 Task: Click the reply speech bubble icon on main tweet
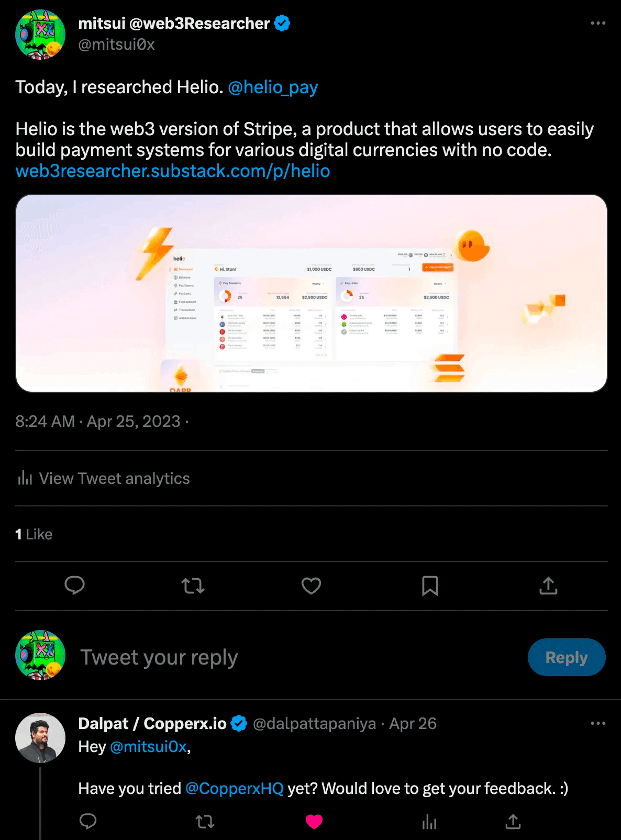(74, 585)
